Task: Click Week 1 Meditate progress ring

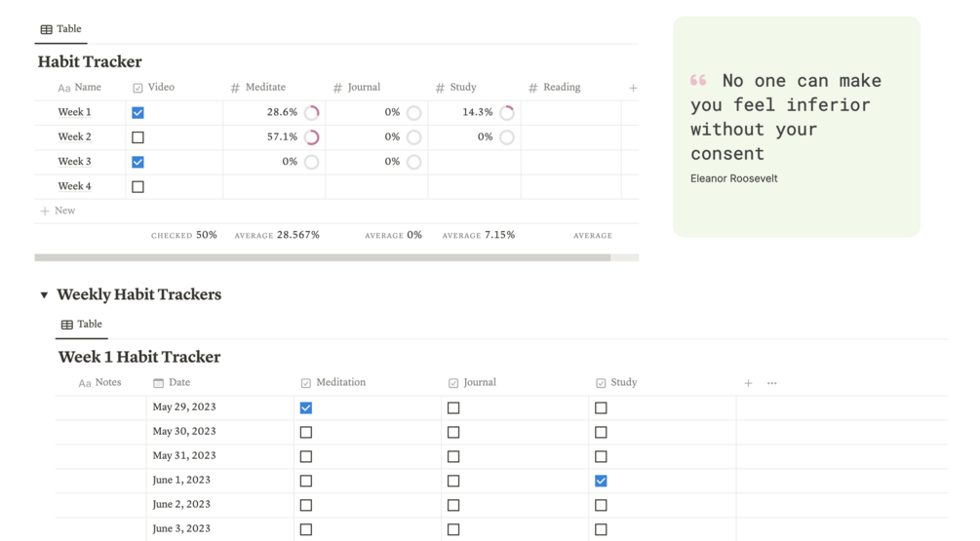Action: [312, 113]
